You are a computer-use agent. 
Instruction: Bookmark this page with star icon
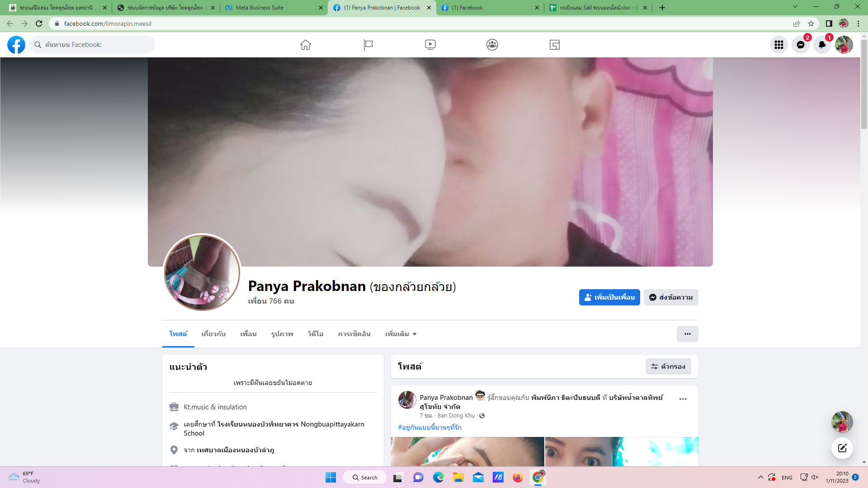811,23
